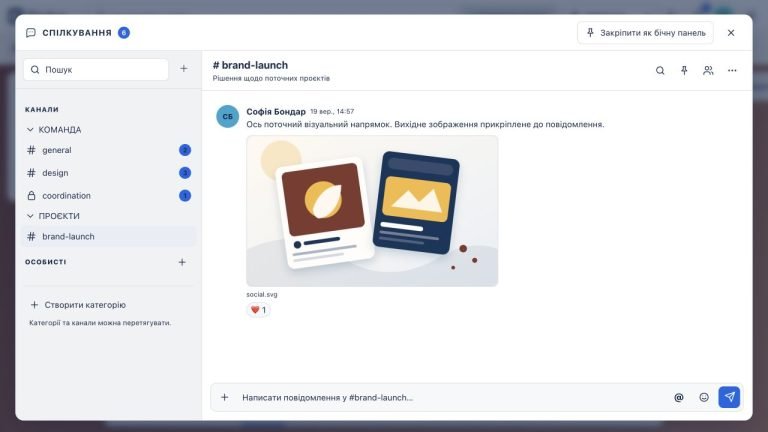Click the social.svg file name

262,294
